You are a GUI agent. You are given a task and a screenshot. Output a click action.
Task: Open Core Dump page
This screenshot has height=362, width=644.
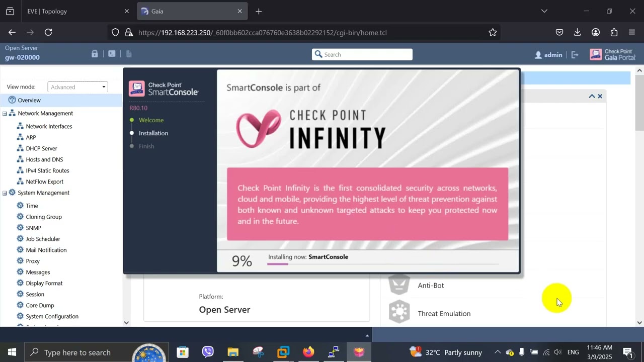click(x=40, y=305)
